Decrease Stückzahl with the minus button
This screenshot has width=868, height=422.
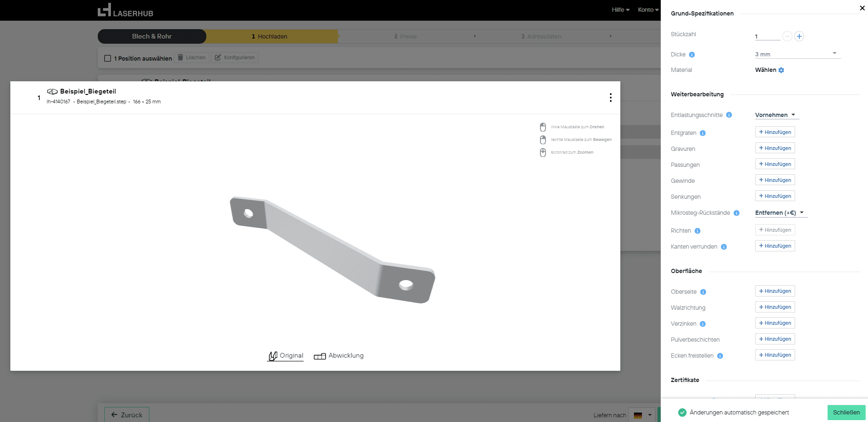(x=787, y=36)
